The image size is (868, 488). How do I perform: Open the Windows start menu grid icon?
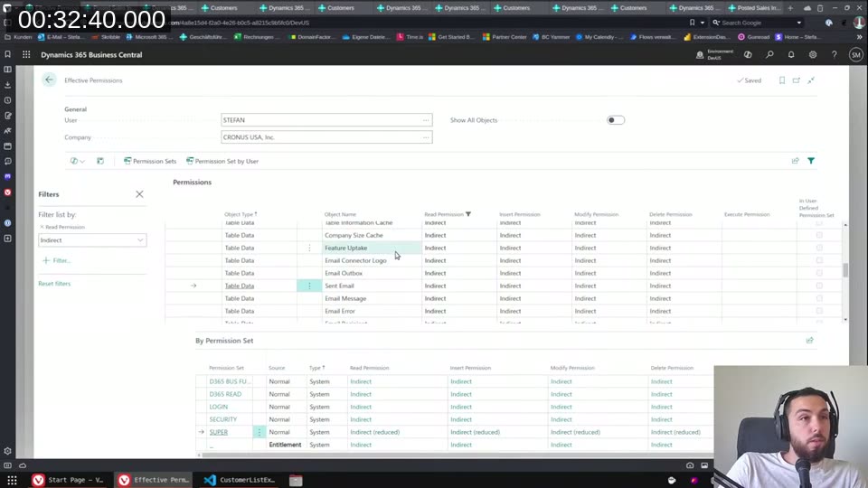coord(12,480)
